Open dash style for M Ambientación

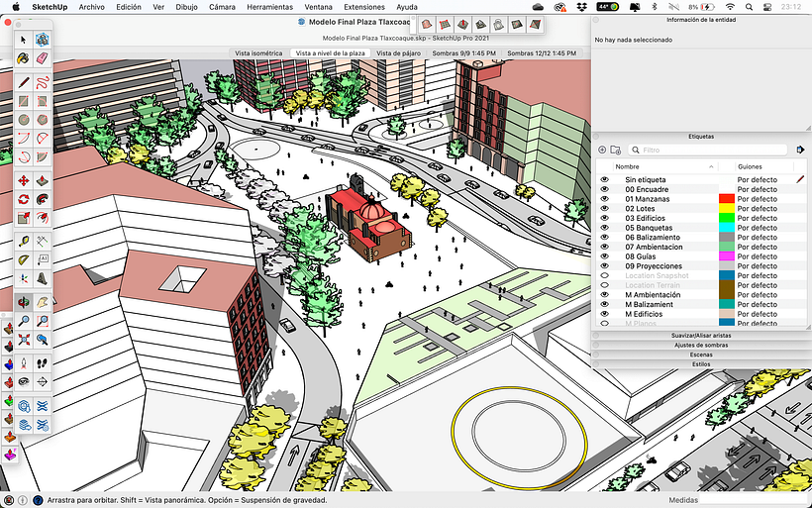pos(758,295)
